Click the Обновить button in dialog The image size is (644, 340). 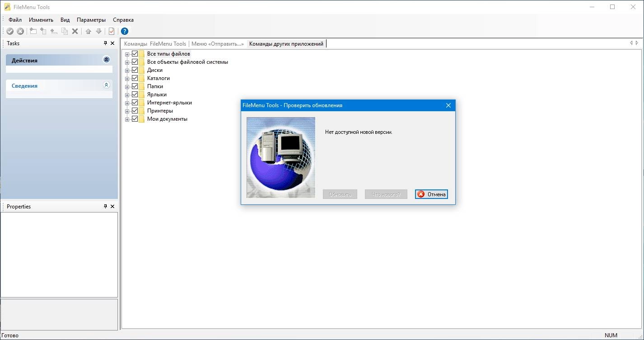[x=340, y=194]
